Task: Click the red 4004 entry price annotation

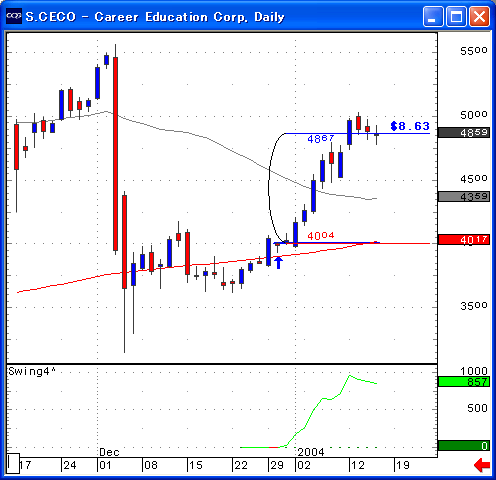Action: (321, 236)
